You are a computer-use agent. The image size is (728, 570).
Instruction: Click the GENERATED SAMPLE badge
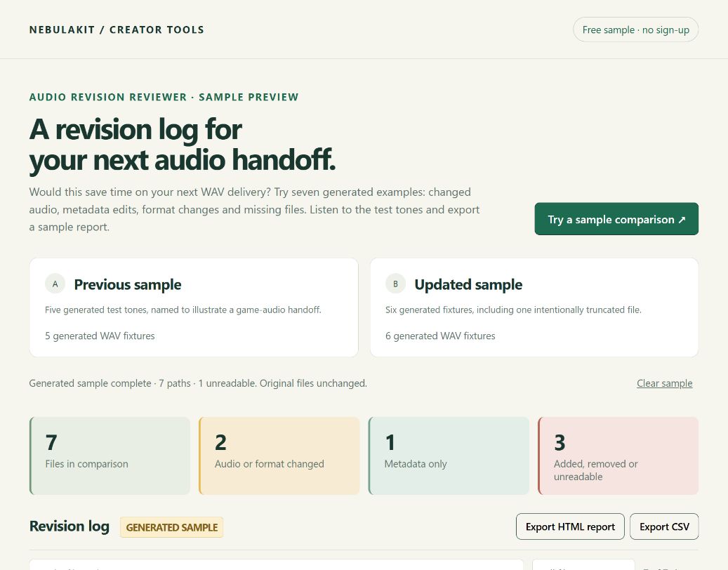[172, 527]
